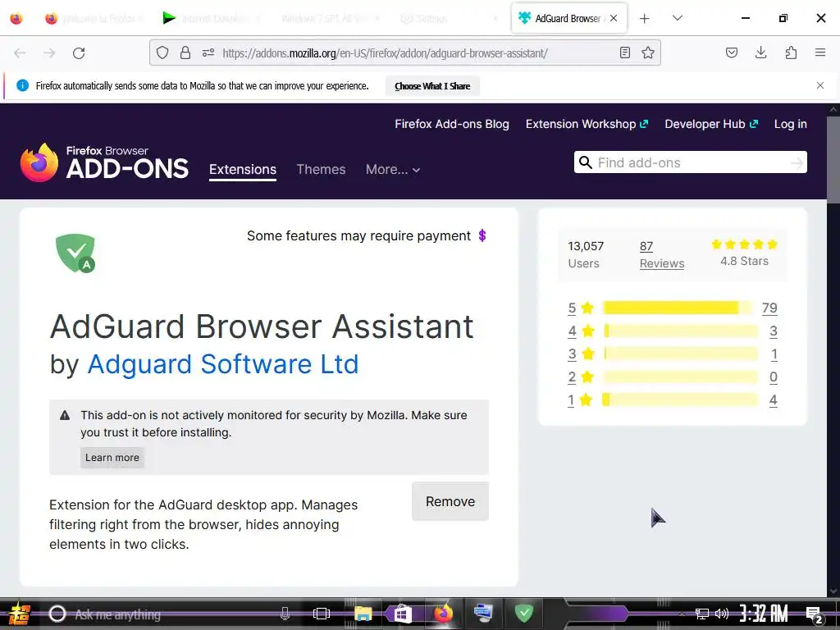
Task: Click the 2 star rating row label
Action: (581, 377)
